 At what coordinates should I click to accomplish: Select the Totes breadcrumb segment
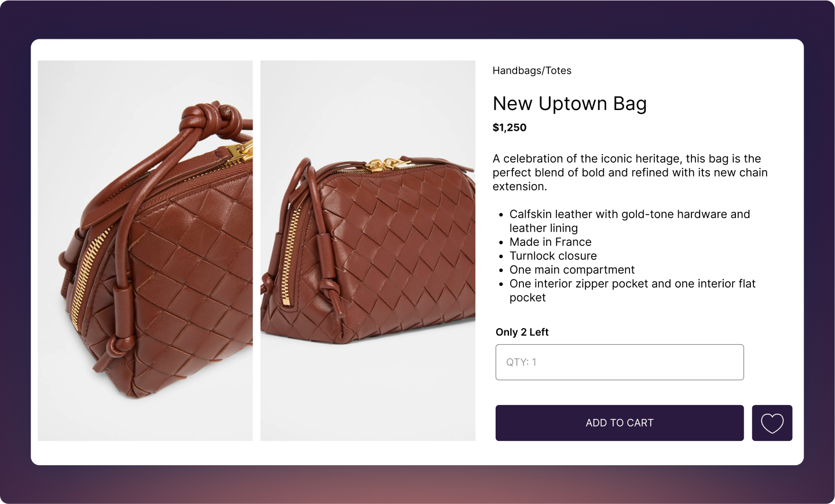click(558, 71)
